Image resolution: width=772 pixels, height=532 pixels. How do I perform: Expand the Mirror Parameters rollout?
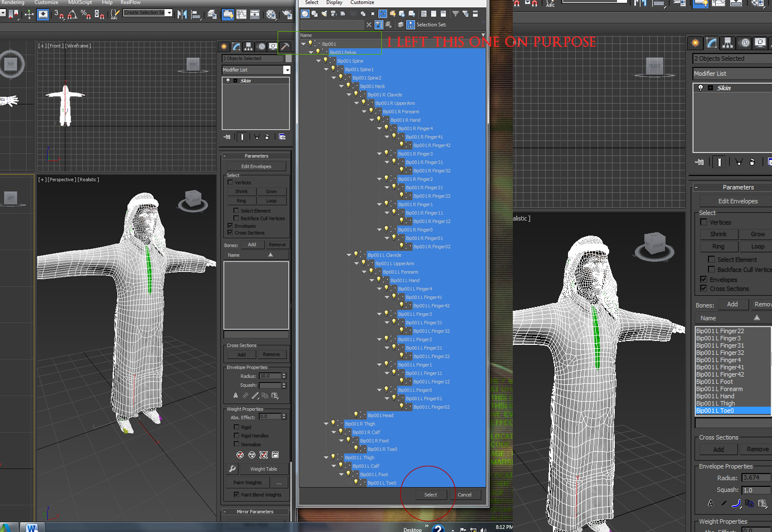tap(255, 511)
